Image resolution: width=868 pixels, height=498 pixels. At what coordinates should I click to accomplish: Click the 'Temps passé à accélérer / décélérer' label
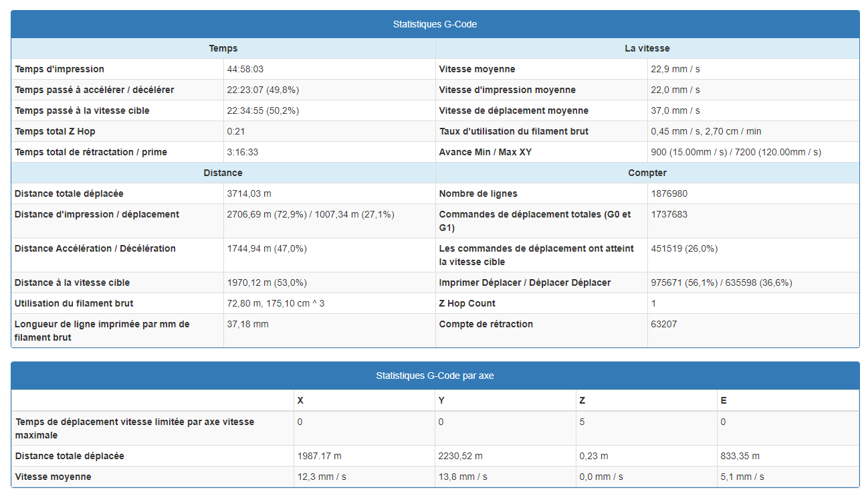(94, 90)
